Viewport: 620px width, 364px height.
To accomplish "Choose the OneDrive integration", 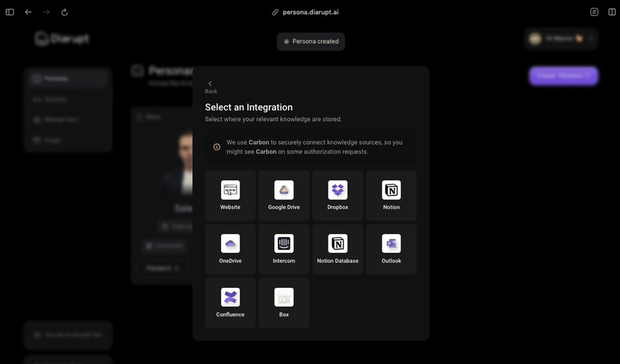I will [x=230, y=249].
